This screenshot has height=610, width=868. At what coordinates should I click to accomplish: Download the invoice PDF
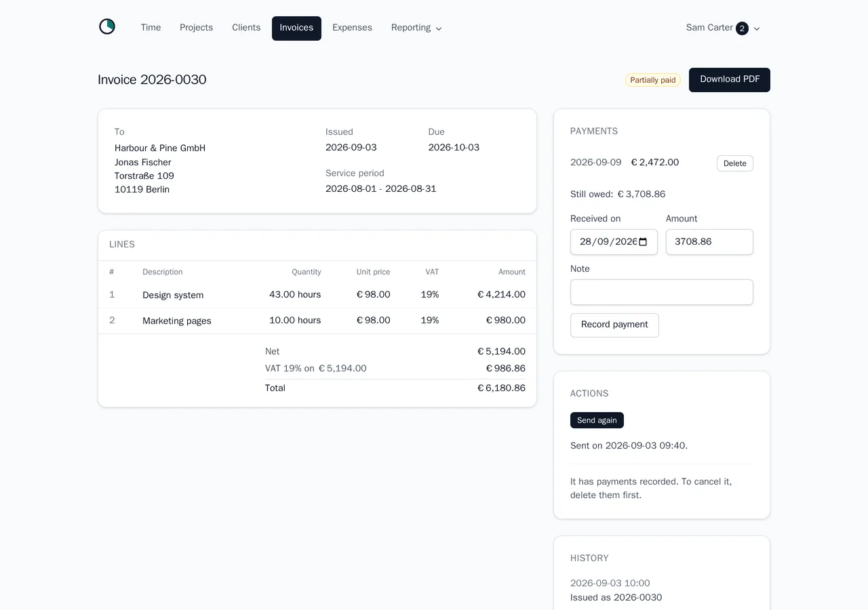click(x=730, y=79)
